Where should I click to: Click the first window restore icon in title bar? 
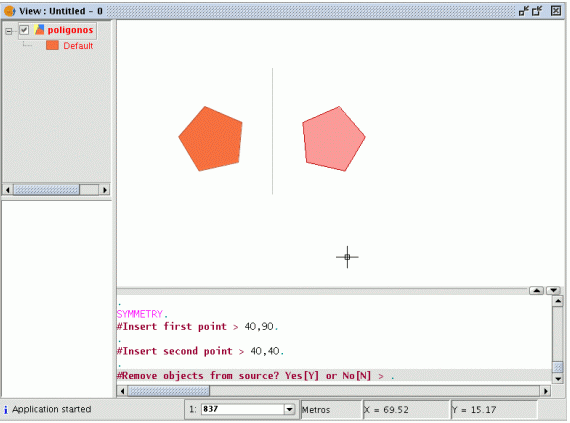pyautogui.click(x=523, y=11)
